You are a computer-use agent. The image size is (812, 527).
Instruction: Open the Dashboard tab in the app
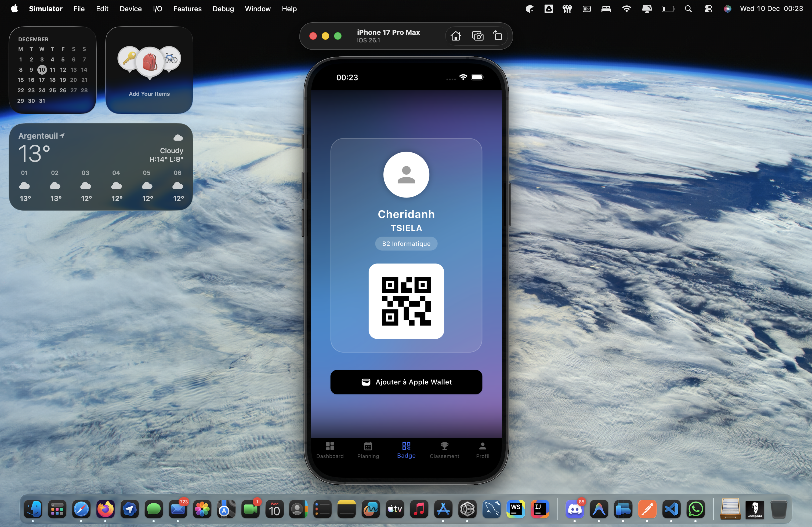pyautogui.click(x=329, y=450)
